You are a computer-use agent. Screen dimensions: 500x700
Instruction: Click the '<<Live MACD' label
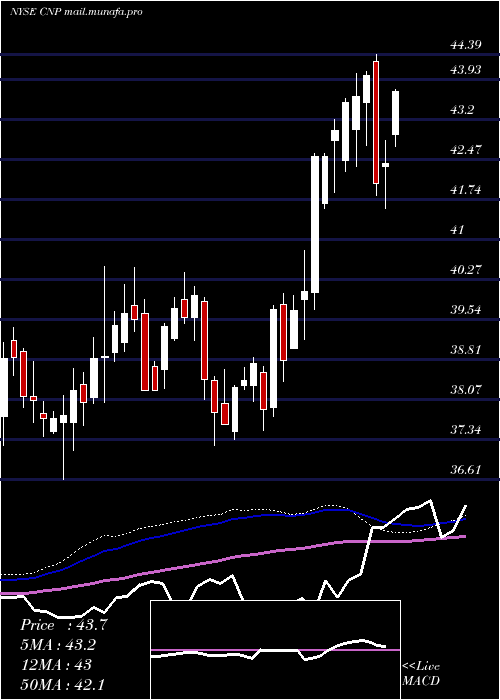[421, 673]
